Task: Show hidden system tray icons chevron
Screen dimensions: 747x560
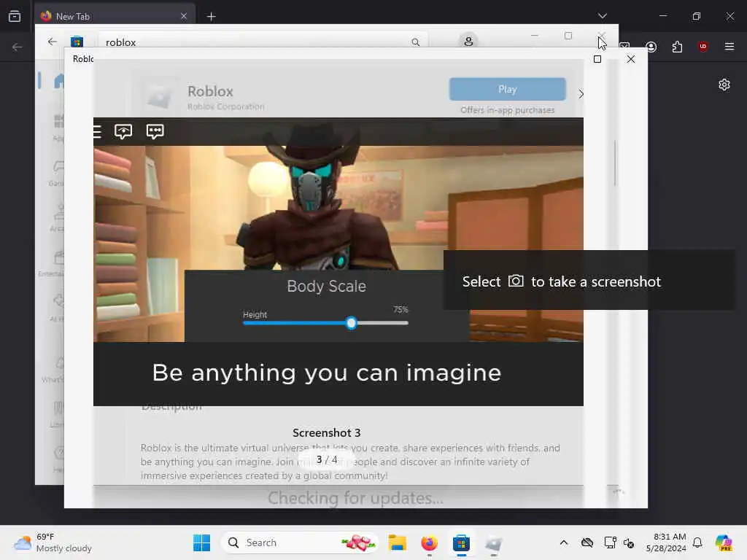Action: point(564,542)
